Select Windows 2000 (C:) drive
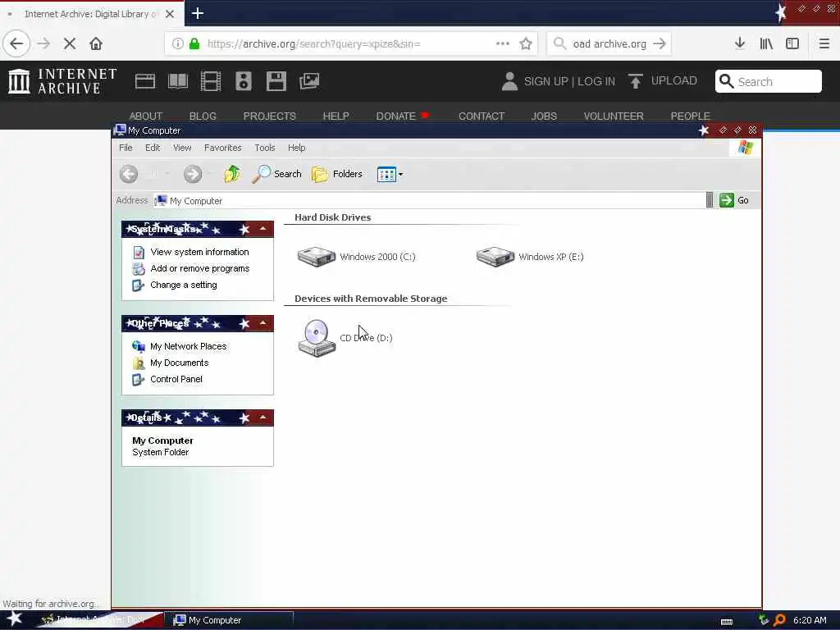Screen dimensions: 840x630 click(356, 257)
